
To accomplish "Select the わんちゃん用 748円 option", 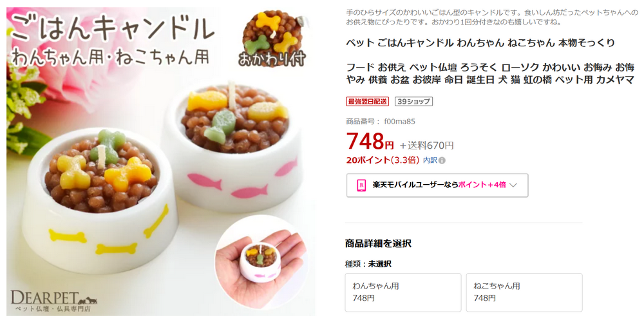I will coord(403,292).
